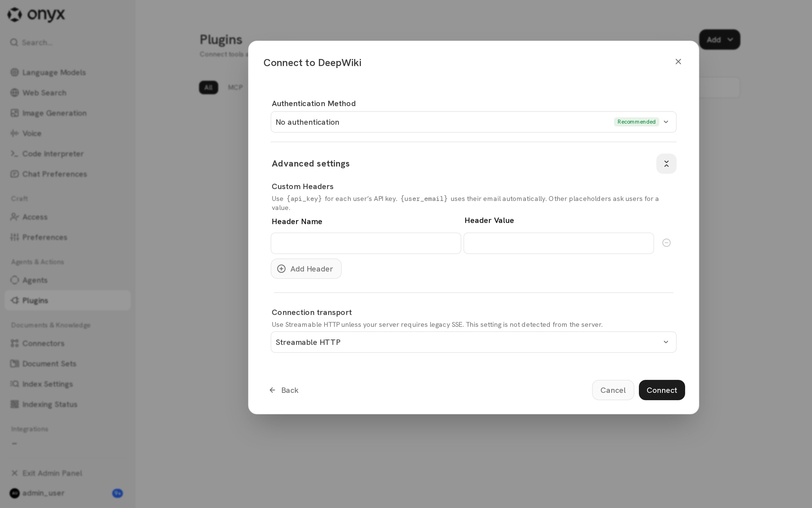Screen dimensions: 812x508
Task: Click the sidebar Search field
Action: (67, 42)
